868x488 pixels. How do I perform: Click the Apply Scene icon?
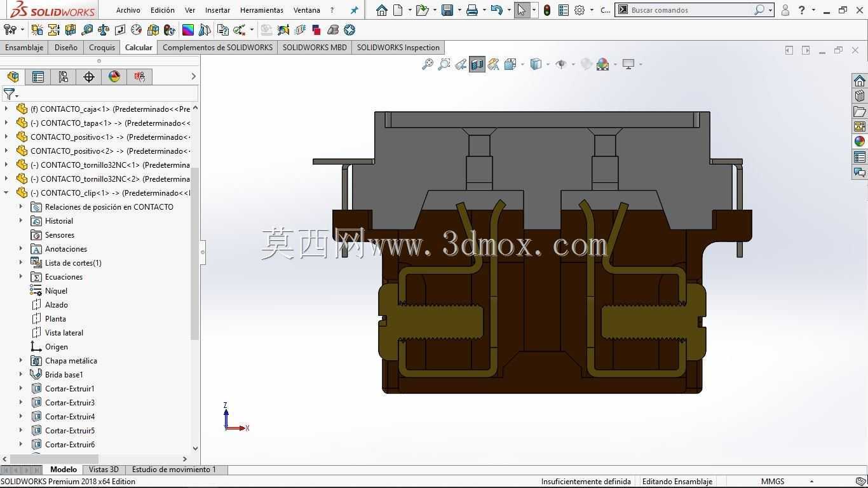click(x=603, y=64)
